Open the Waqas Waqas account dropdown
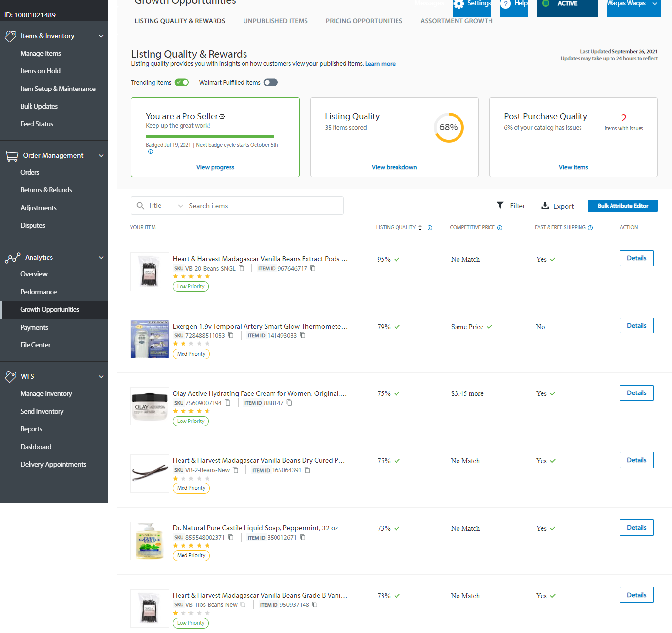672x633 pixels. pos(634,5)
